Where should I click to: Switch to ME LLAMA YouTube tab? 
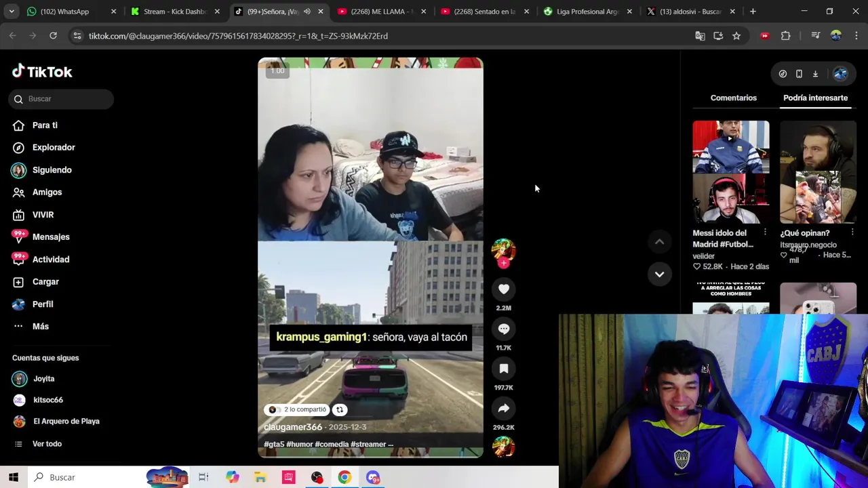tap(382, 12)
